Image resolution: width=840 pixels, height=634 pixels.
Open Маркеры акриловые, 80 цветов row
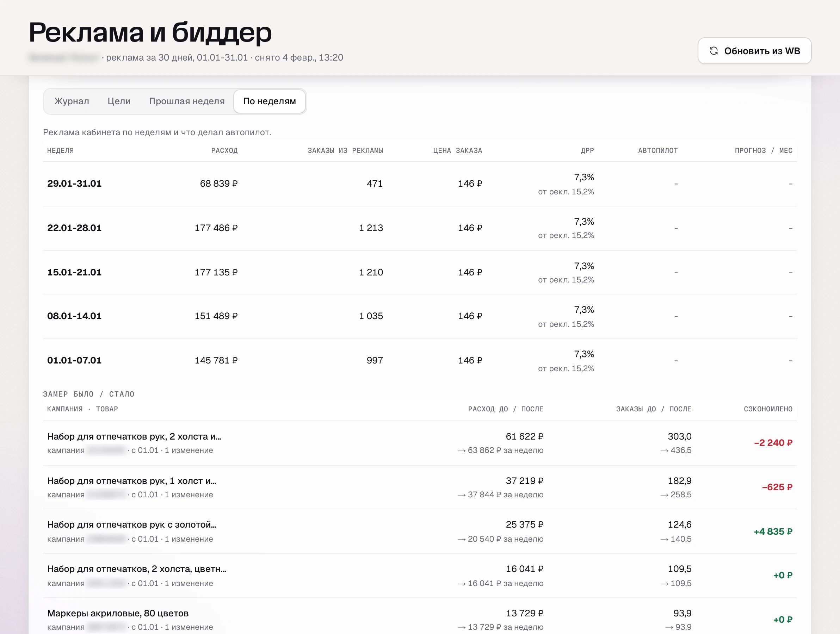click(420, 616)
